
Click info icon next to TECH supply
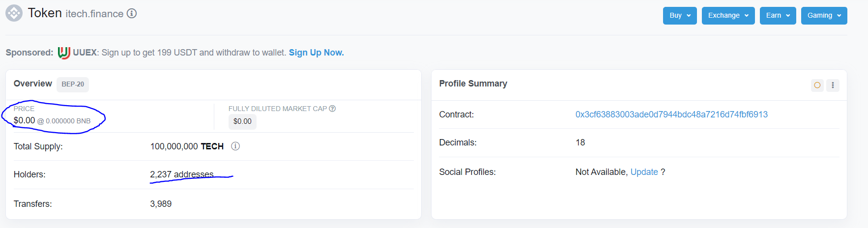235,146
